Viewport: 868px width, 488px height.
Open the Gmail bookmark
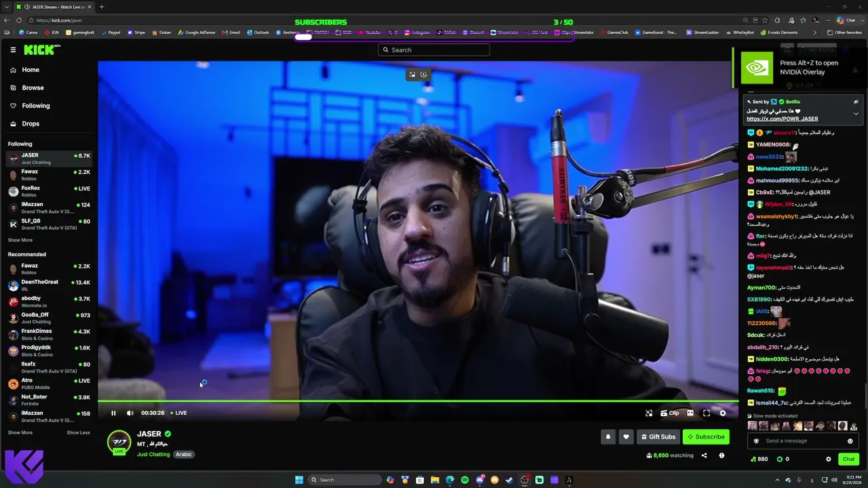[231, 33]
